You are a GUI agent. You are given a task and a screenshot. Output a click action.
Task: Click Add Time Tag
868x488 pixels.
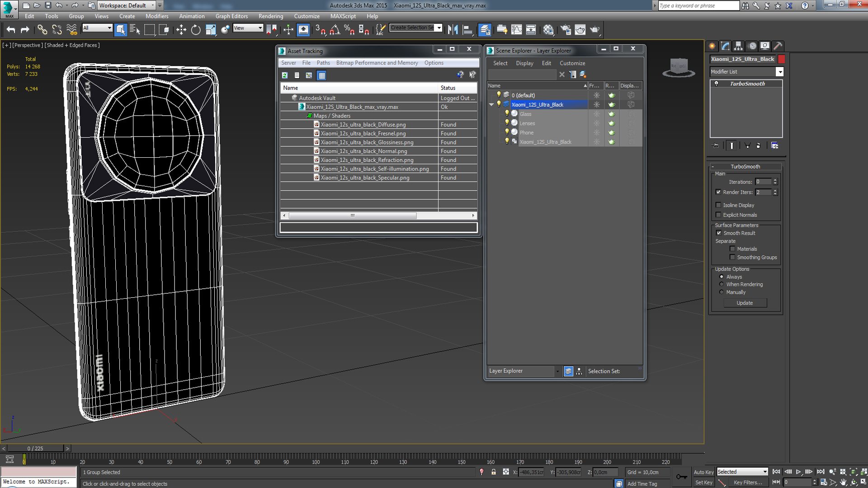(642, 483)
